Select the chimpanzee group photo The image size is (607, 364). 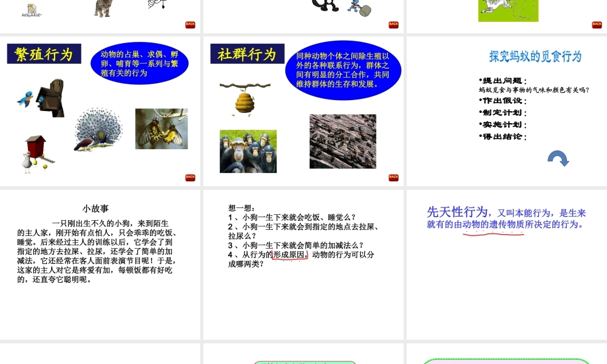(x=248, y=151)
